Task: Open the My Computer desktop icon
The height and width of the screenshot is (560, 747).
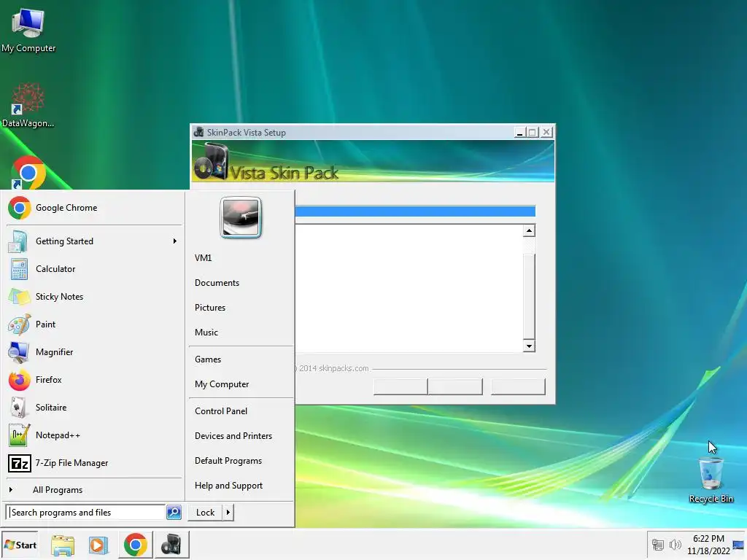Action: tap(28, 31)
